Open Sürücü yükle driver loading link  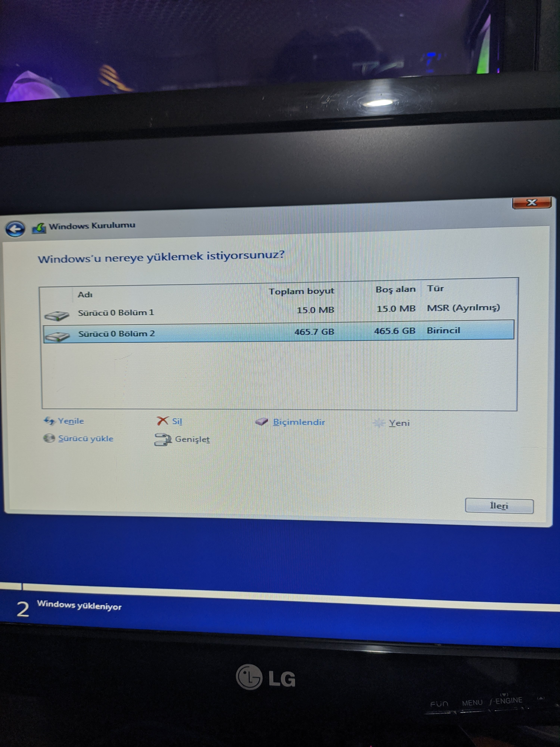tap(86, 439)
